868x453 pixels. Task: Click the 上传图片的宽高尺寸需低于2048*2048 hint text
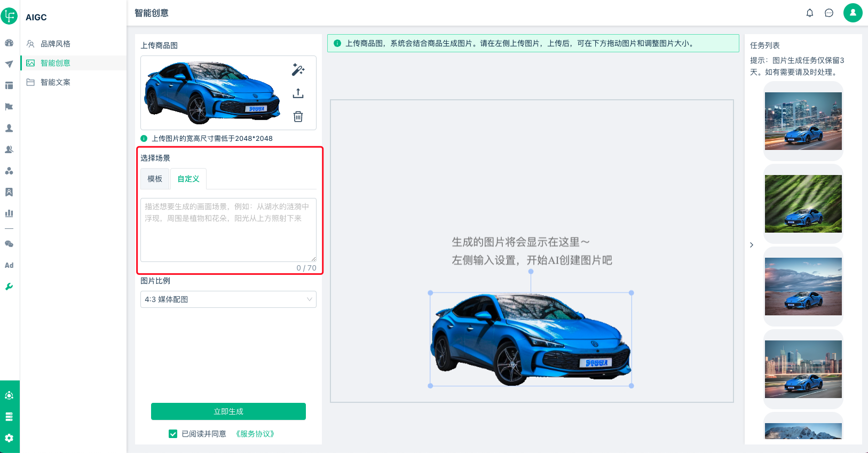coord(212,138)
